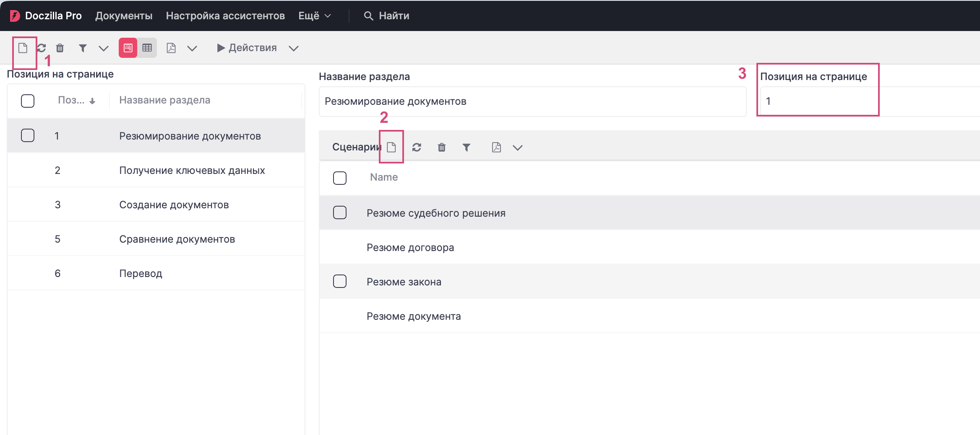Add new scenario with Сценарии document icon
Screen dimensions: 980x435
point(391,147)
